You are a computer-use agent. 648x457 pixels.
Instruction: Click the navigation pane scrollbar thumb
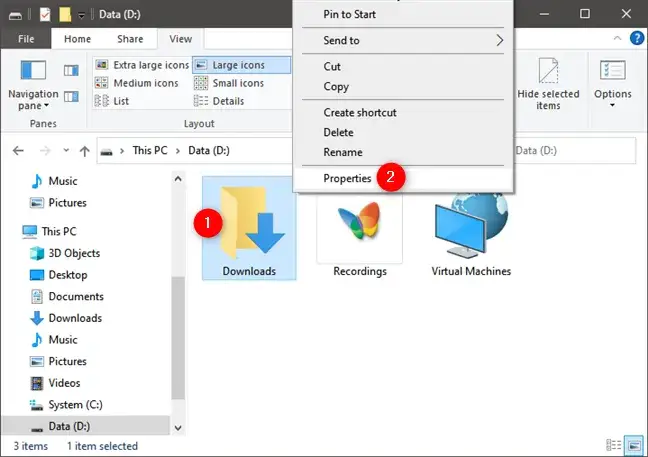pyautogui.click(x=178, y=338)
